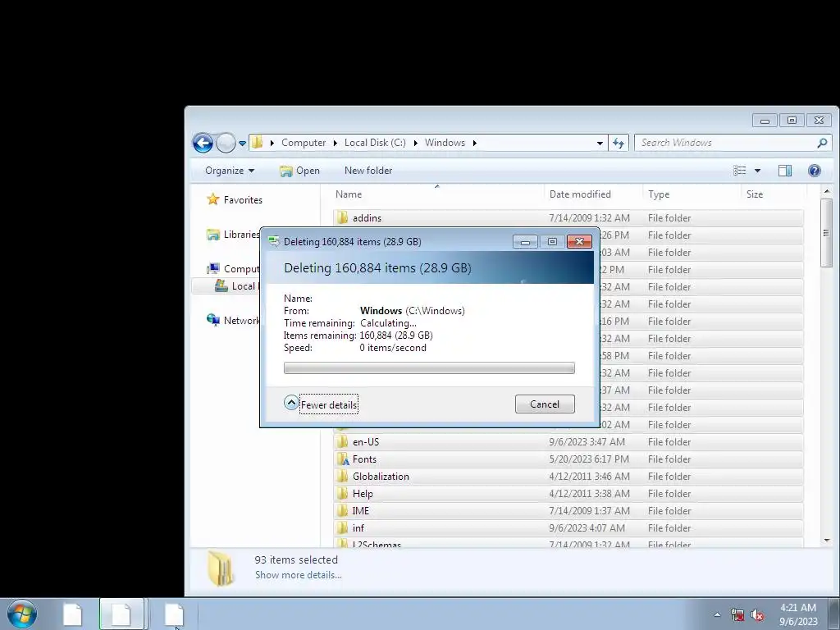This screenshot has height=630, width=840.
Task: Open the address bar history dropdown
Action: (600, 143)
